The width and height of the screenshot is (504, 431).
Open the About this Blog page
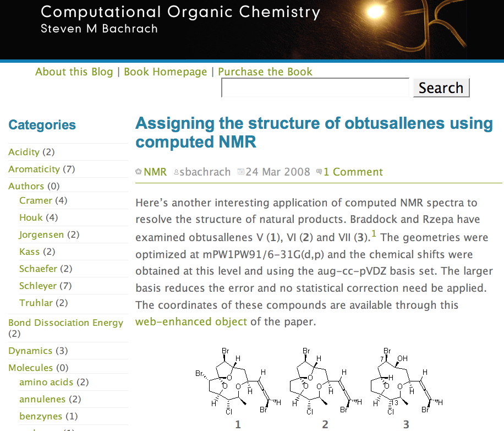point(74,72)
